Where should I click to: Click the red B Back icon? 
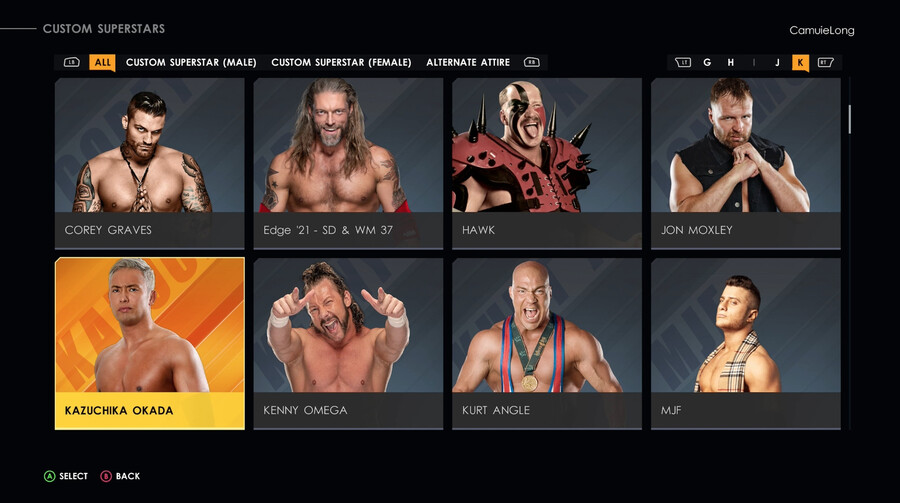(106, 476)
